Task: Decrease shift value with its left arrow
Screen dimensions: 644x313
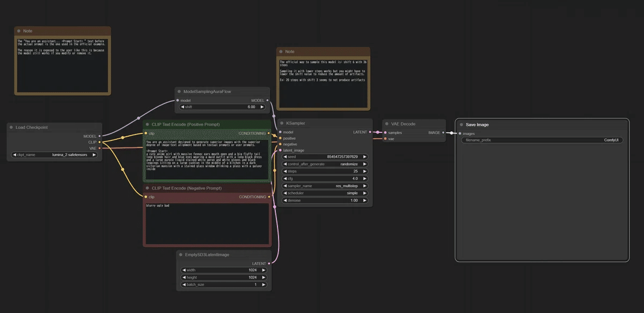Action: coord(182,107)
